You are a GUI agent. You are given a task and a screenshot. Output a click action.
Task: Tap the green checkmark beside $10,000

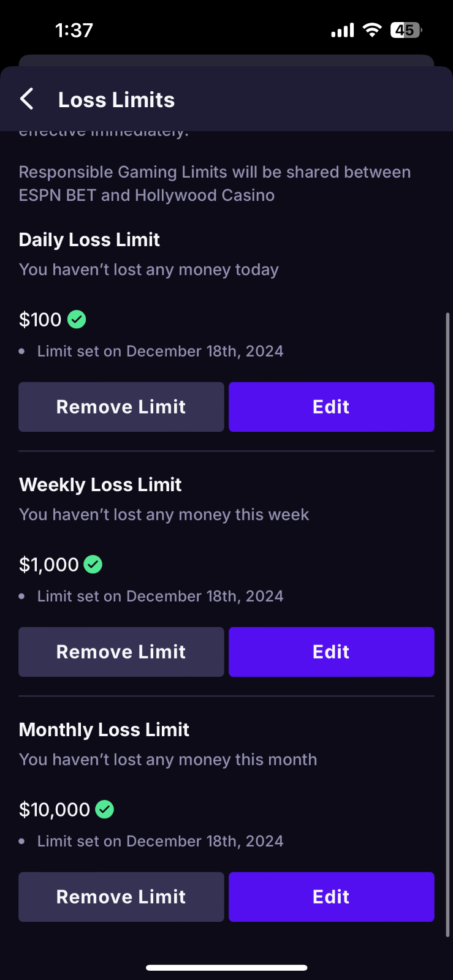pyautogui.click(x=105, y=809)
